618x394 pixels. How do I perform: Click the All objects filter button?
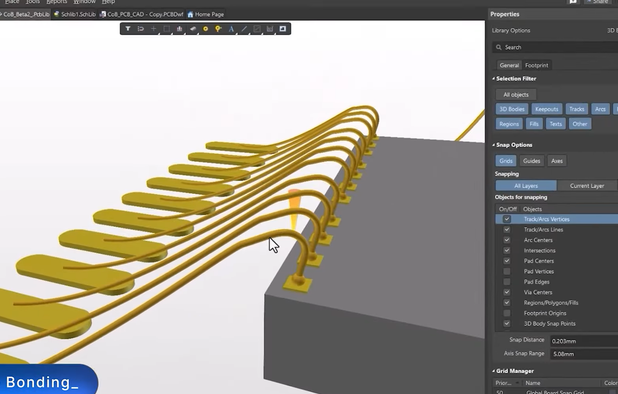click(x=516, y=95)
